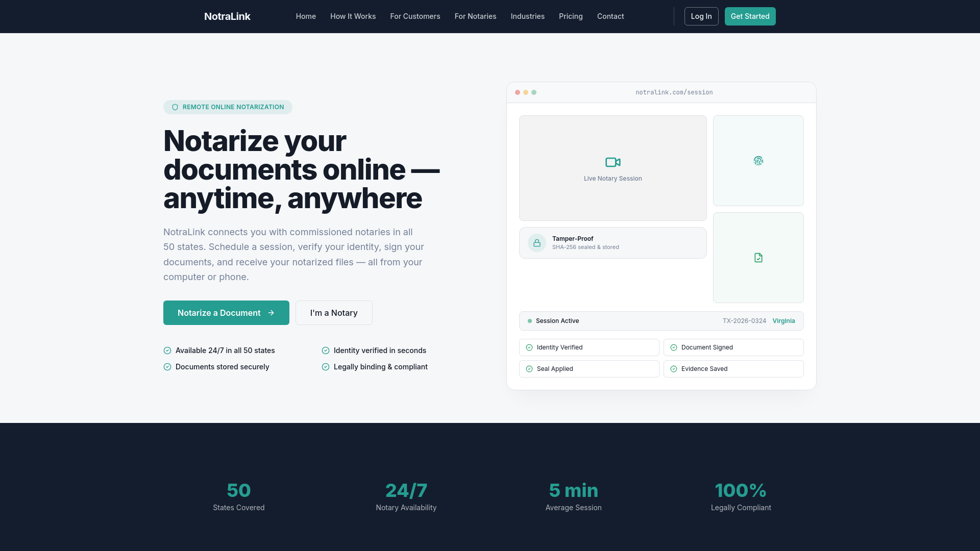Click the TX-2026-0324 transaction ID
980x551 pixels.
coord(744,321)
